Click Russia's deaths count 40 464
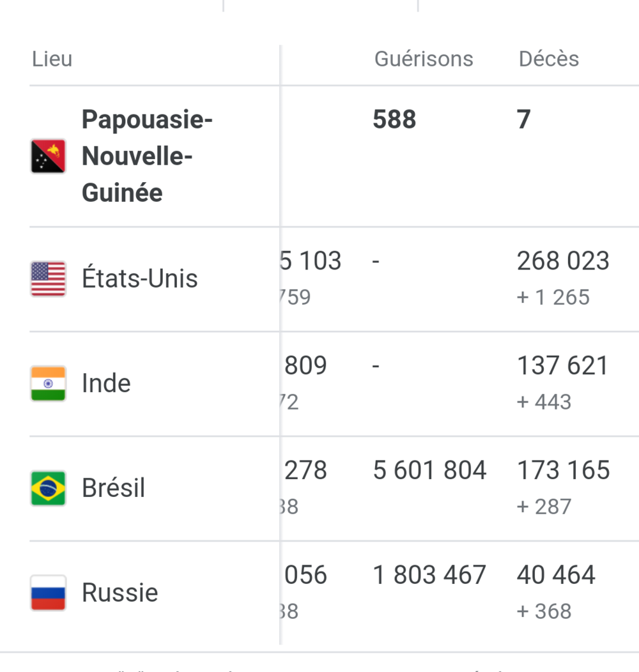This screenshot has width=639, height=672. (556, 575)
